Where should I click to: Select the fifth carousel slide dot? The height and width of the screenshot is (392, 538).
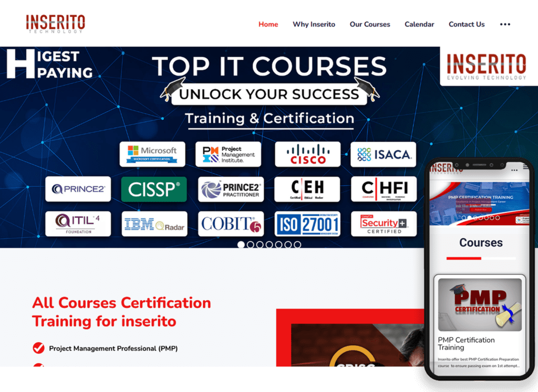pos(278,245)
